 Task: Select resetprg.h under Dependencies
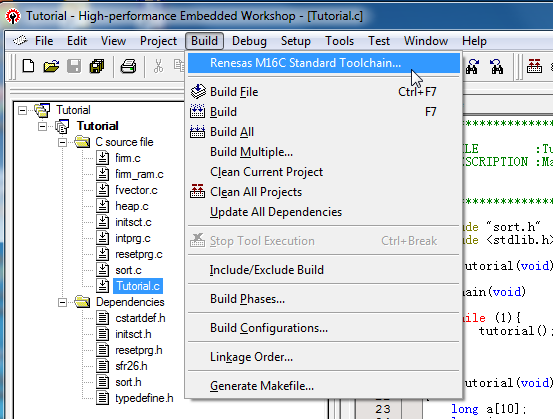click(x=139, y=350)
